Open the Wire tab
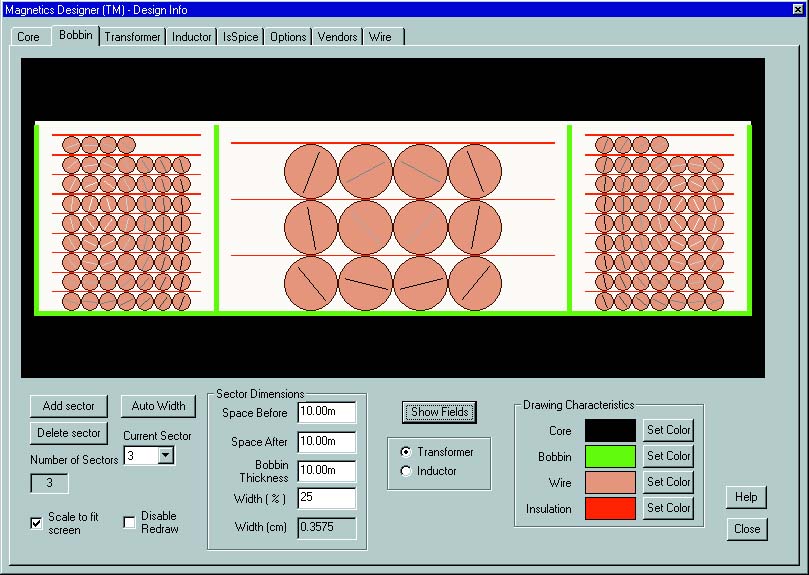 point(380,37)
